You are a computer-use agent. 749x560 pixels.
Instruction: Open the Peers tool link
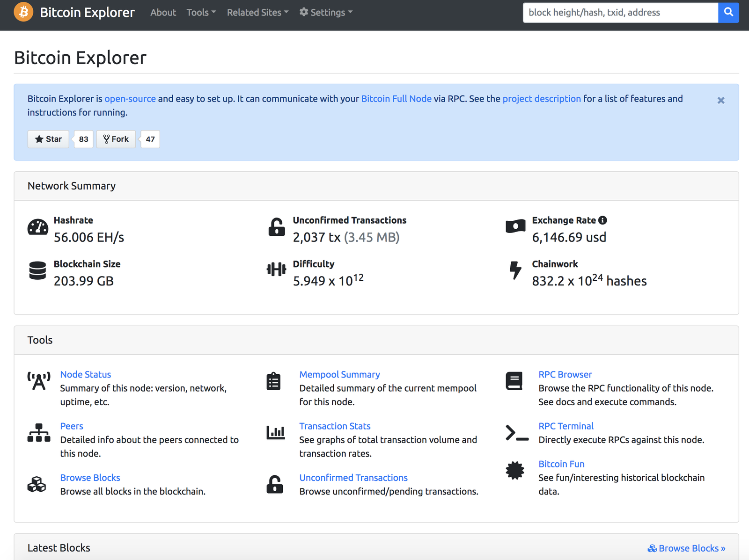pos(72,426)
